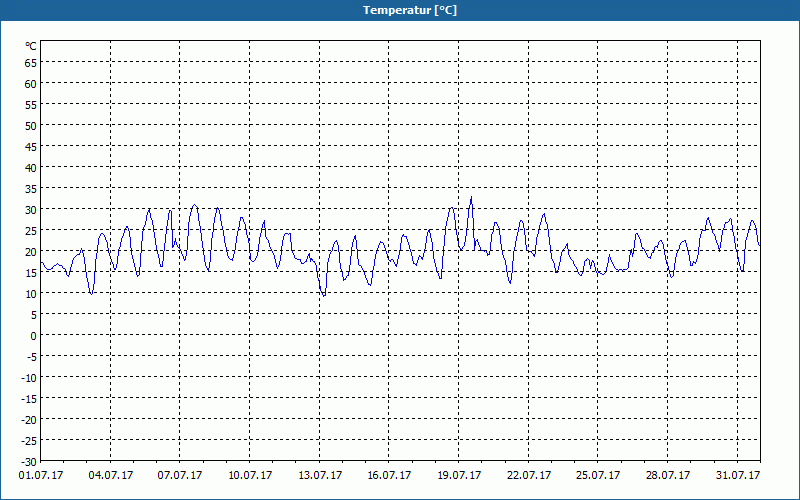The image size is (800, 500).
Task: Select the -25 value on the temperature axis
Action: [29, 441]
